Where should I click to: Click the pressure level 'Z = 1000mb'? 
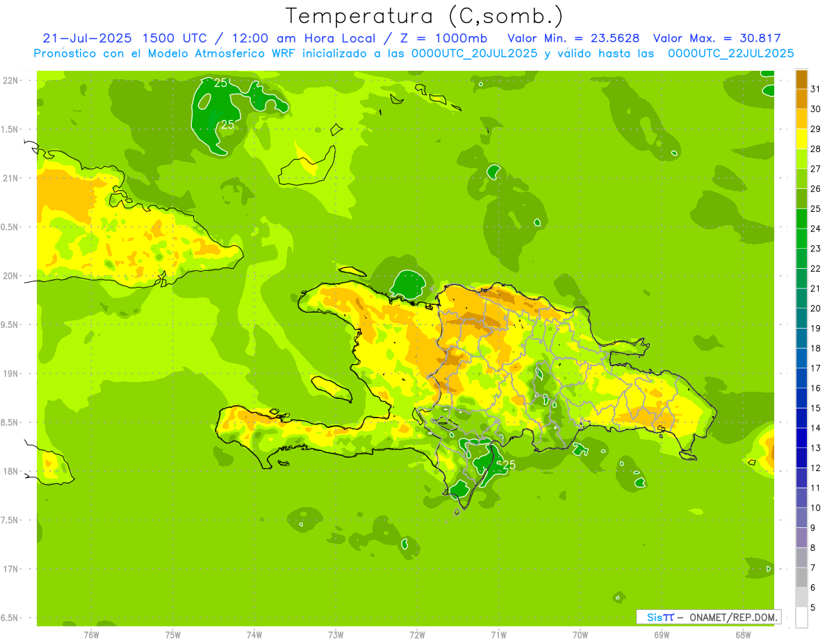[443, 38]
